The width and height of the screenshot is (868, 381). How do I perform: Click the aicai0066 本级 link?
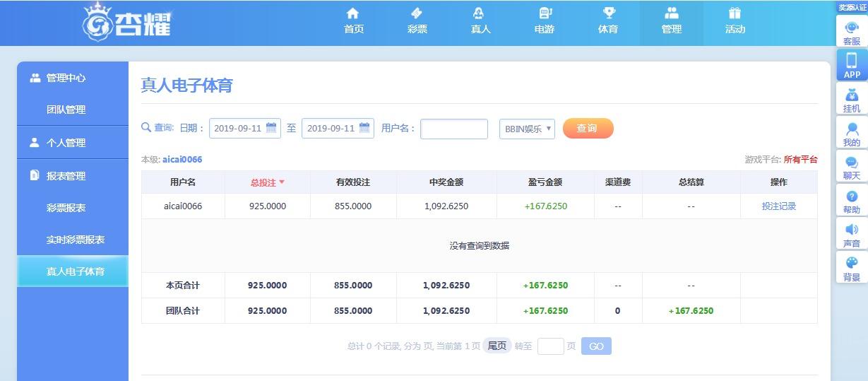pos(182,160)
